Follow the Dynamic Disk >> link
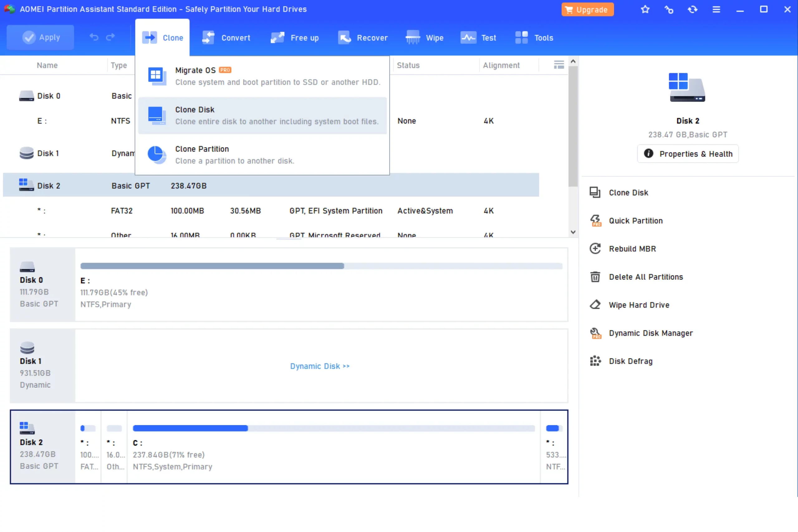This screenshot has height=532, width=798. pos(320,366)
